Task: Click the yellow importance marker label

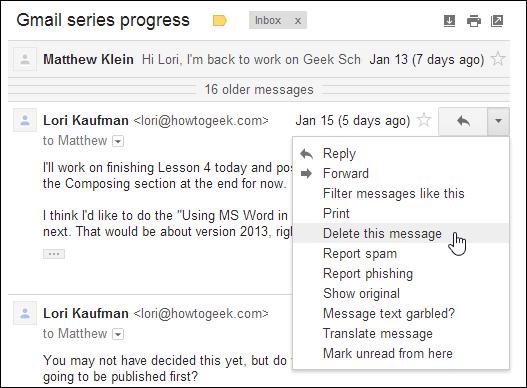Action: coord(220,21)
